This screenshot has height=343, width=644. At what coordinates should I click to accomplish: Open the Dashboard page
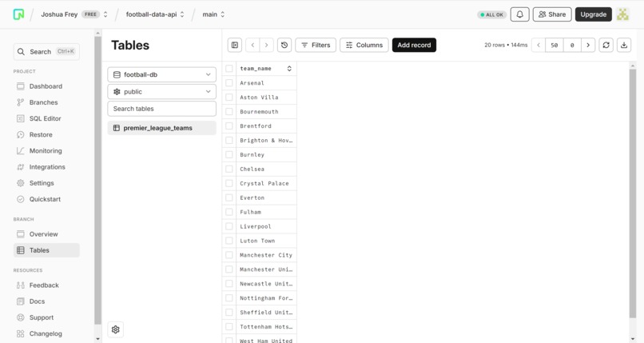(46, 86)
